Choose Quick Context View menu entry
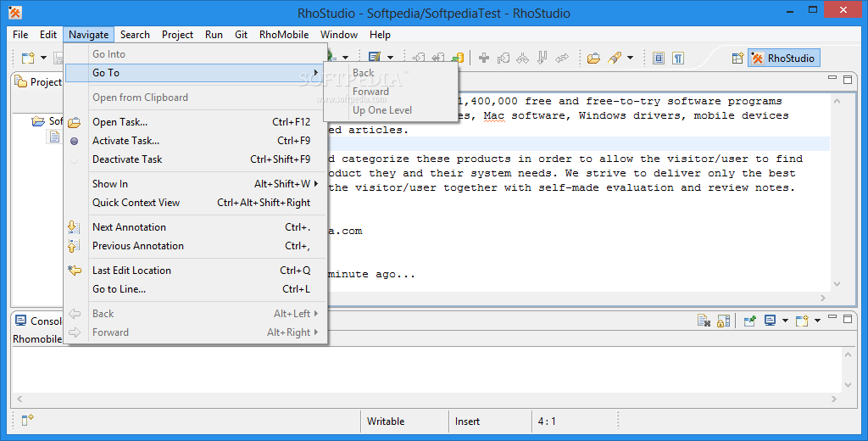Viewport: 868px width, 441px height. [196, 203]
